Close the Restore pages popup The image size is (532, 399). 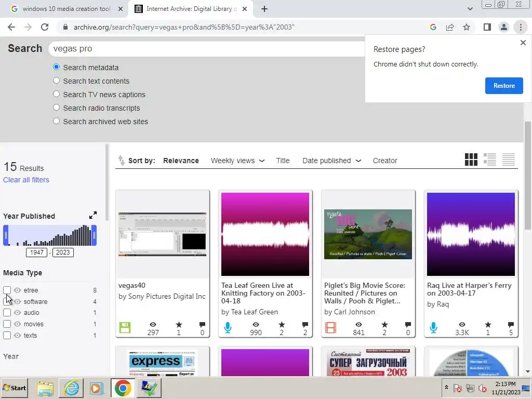523,43
